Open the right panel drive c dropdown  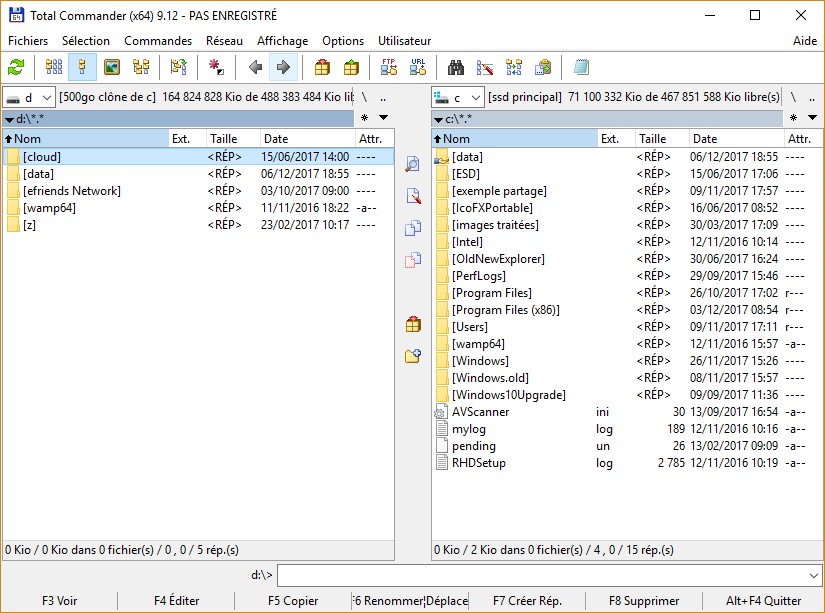tap(457, 97)
